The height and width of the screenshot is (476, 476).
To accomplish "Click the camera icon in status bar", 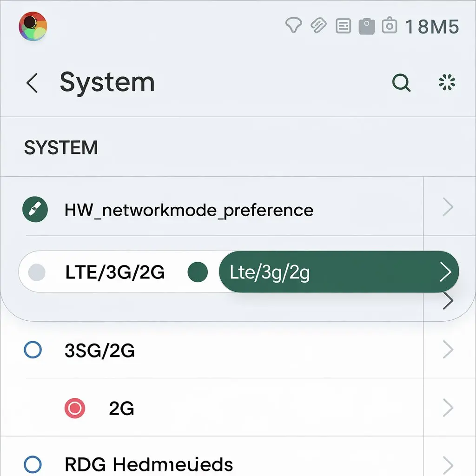I will [389, 26].
